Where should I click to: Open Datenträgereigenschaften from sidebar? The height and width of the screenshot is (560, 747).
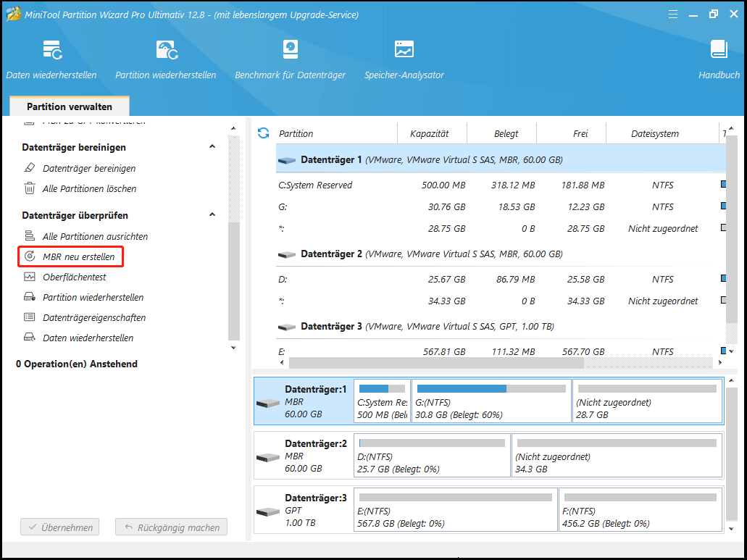(x=94, y=317)
